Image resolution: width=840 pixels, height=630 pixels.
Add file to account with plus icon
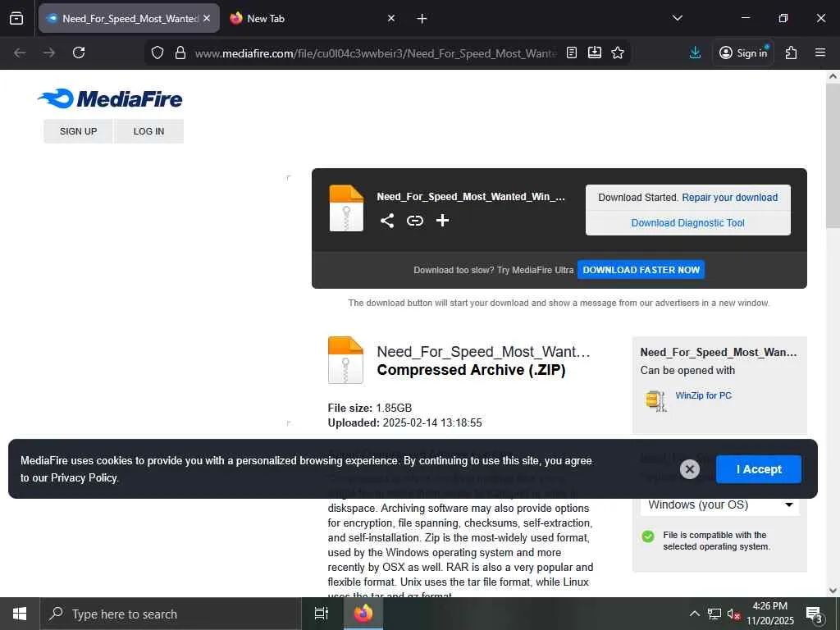442,220
